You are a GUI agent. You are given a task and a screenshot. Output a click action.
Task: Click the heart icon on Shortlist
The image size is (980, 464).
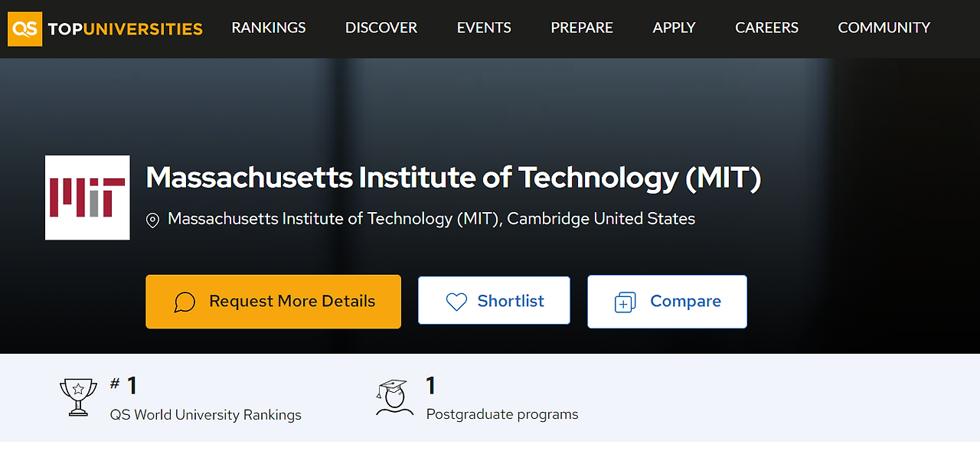pyautogui.click(x=456, y=302)
